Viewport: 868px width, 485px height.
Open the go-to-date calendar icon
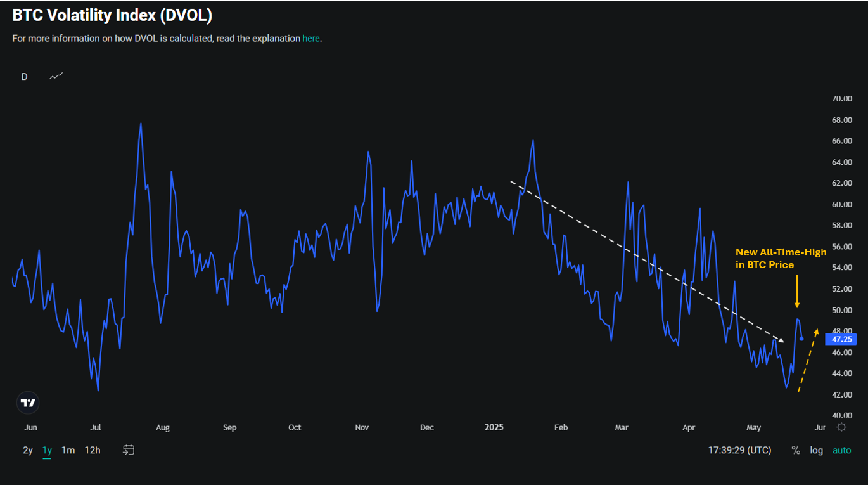point(129,450)
